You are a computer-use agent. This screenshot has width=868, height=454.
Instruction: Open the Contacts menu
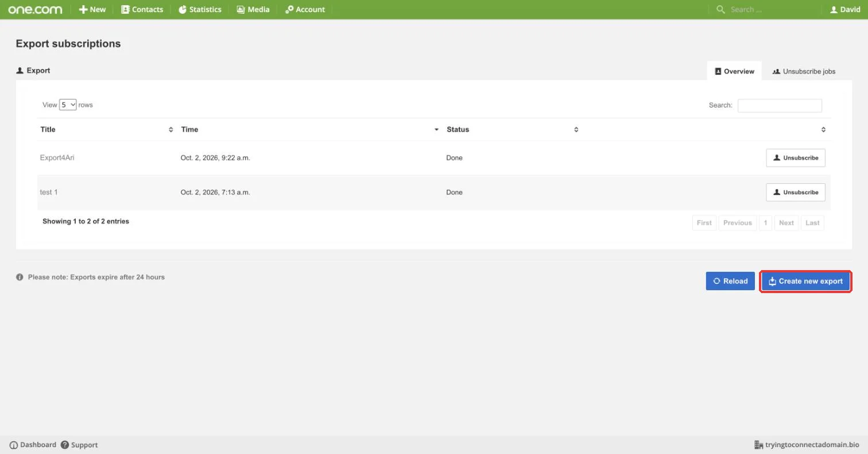142,9
